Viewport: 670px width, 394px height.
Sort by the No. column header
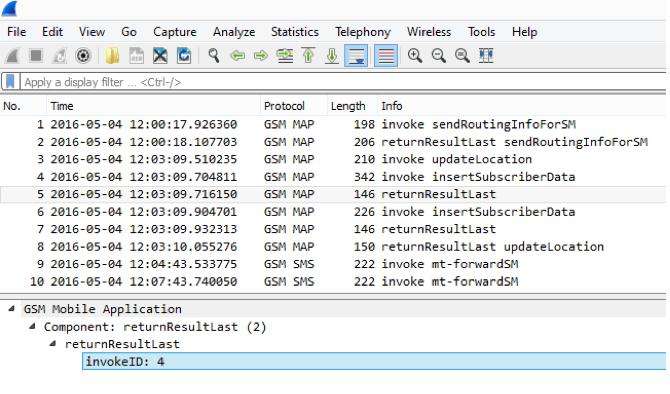click(x=22, y=106)
